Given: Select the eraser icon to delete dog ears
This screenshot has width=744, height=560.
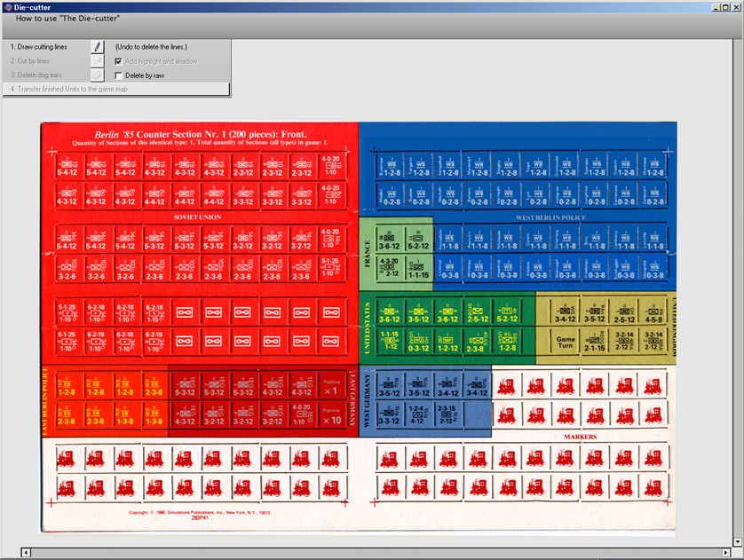Looking at the screenshot, I should pos(98,75).
